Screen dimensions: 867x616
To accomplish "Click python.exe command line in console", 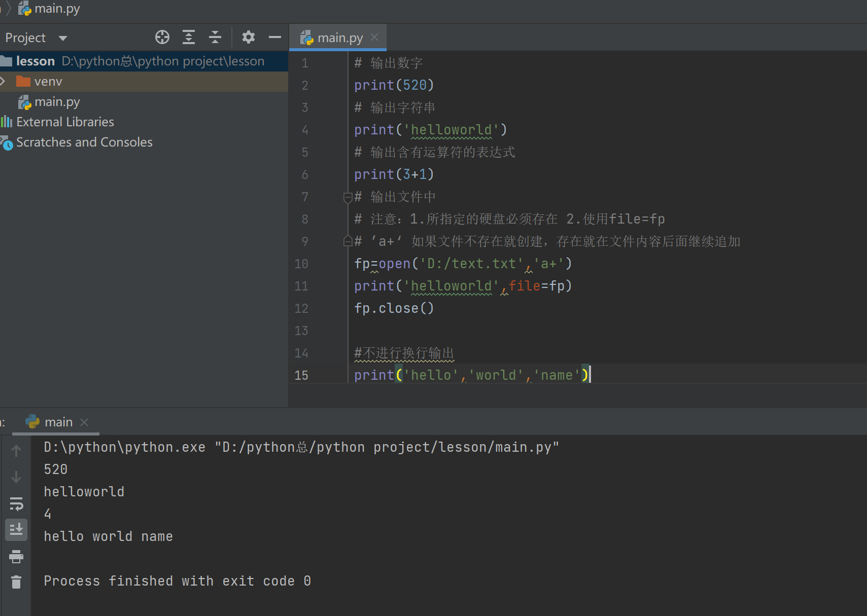I will point(301,447).
